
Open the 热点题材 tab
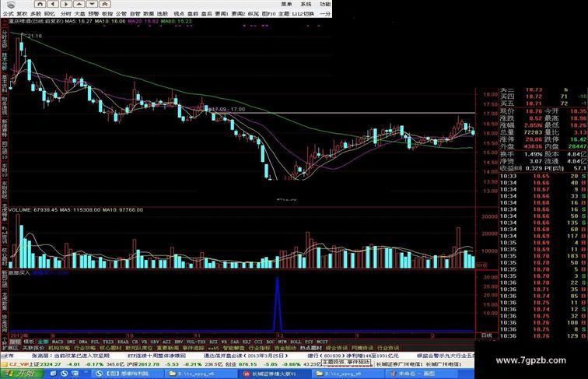click(x=311, y=348)
